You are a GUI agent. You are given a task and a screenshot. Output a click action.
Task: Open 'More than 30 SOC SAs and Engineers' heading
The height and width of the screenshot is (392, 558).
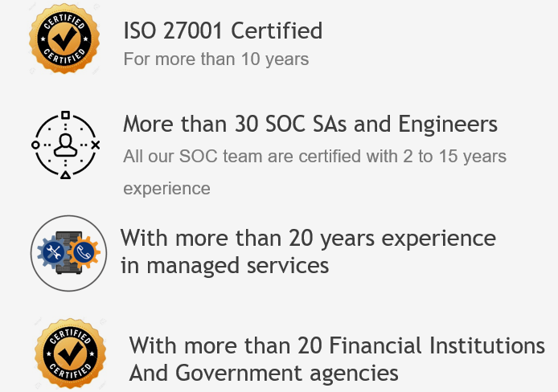310,124
